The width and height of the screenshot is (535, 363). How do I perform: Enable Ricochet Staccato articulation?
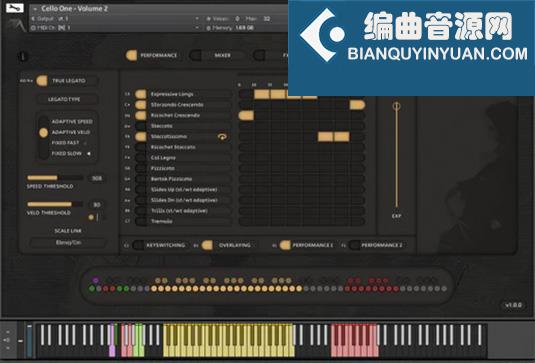pos(141,147)
